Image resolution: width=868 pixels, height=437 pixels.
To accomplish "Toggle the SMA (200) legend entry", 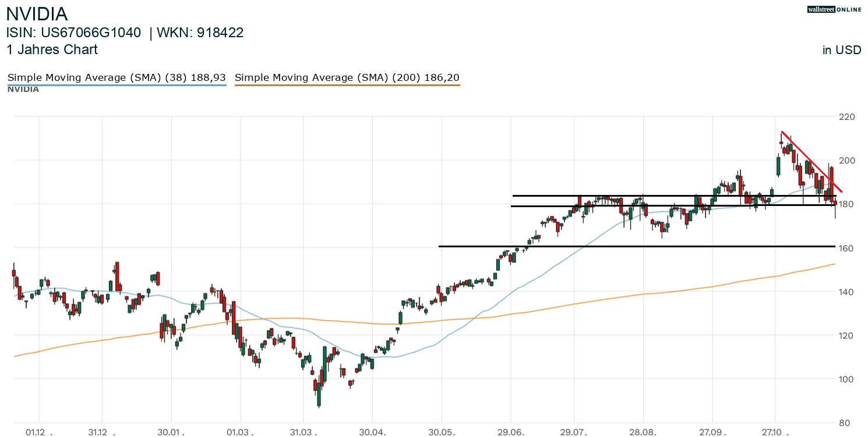I will tap(347, 77).
